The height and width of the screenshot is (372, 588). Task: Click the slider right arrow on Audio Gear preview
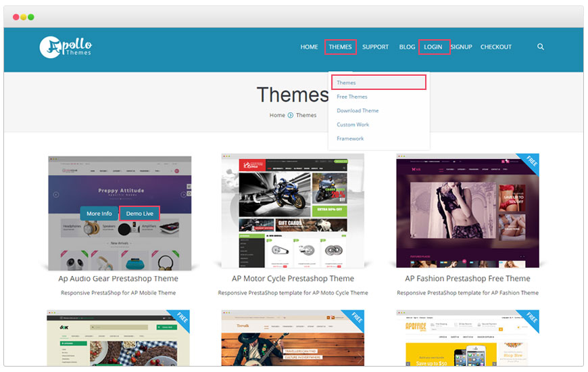click(x=183, y=195)
